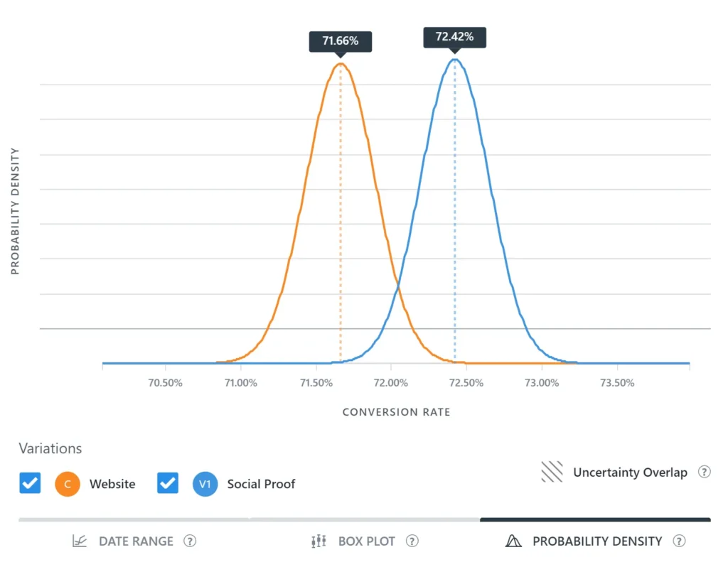Open help for Box Plot
The height and width of the screenshot is (567, 728).
[413, 541]
